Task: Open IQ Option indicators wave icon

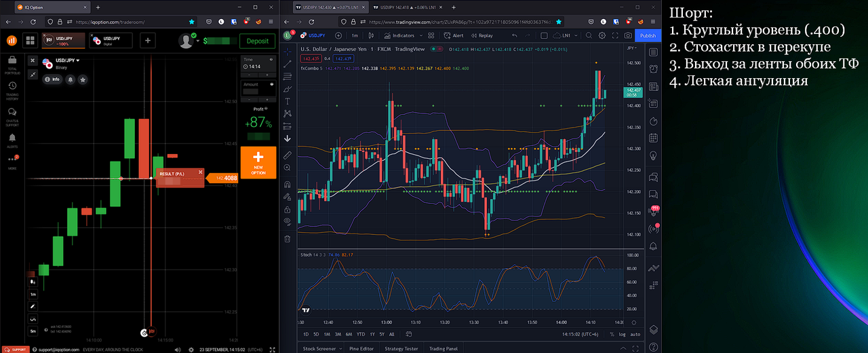Action: click(33, 318)
